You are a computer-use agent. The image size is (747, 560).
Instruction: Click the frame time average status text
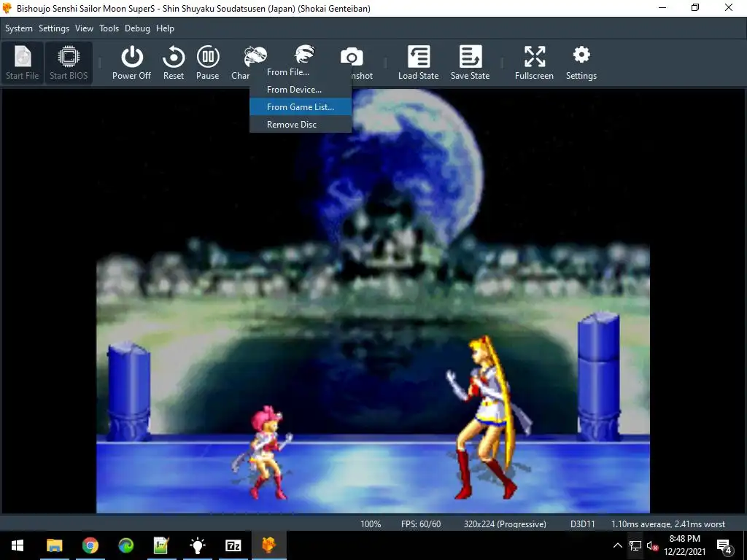[668, 524]
